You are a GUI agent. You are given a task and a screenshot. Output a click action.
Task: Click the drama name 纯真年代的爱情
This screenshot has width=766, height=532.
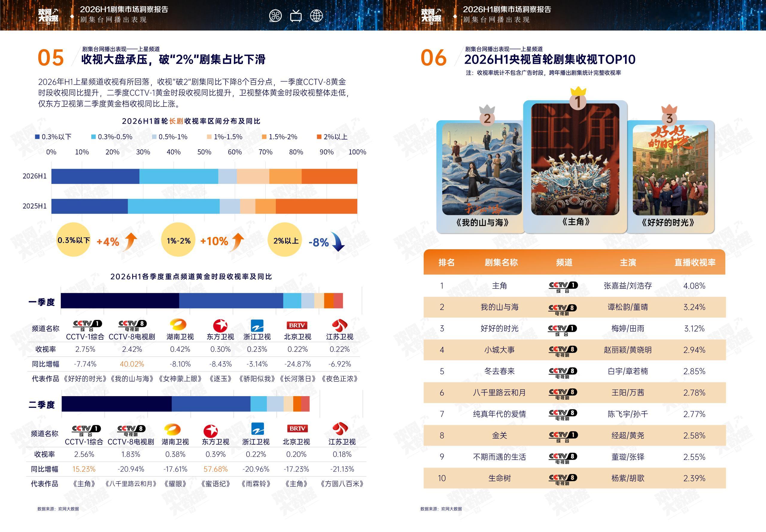(x=499, y=414)
